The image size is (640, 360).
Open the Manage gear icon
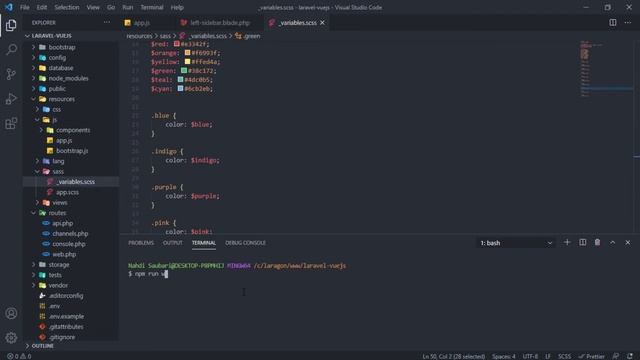11,337
